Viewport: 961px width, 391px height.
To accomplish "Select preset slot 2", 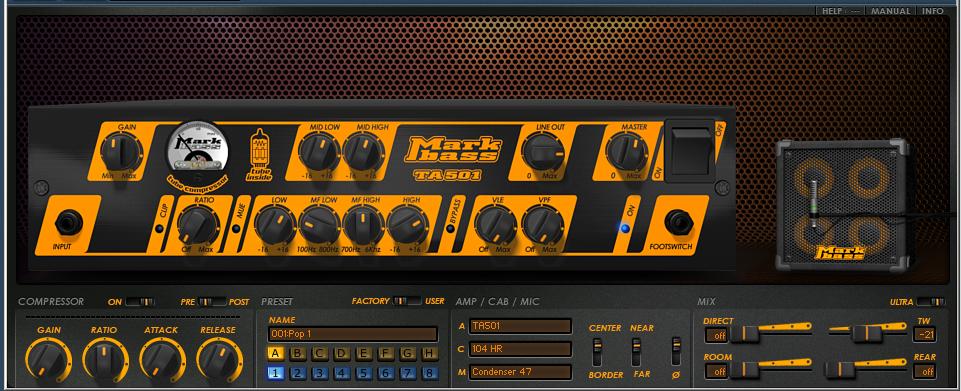I will pyautogui.click(x=297, y=373).
